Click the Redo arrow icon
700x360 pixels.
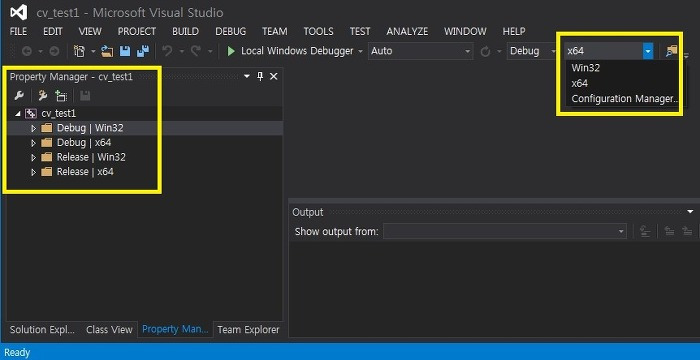(196, 51)
